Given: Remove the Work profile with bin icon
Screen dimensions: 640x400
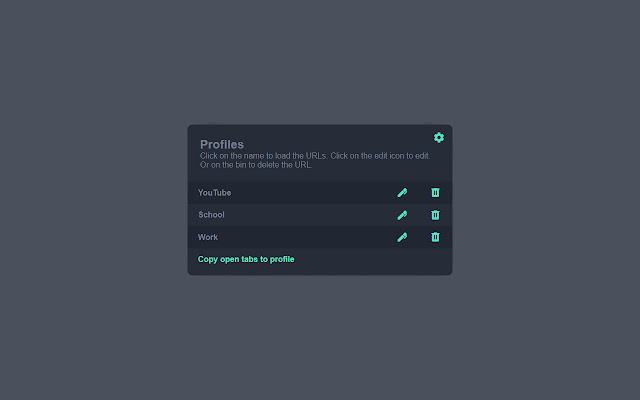Looking at the screenshot, I should (x=435, y=237).
